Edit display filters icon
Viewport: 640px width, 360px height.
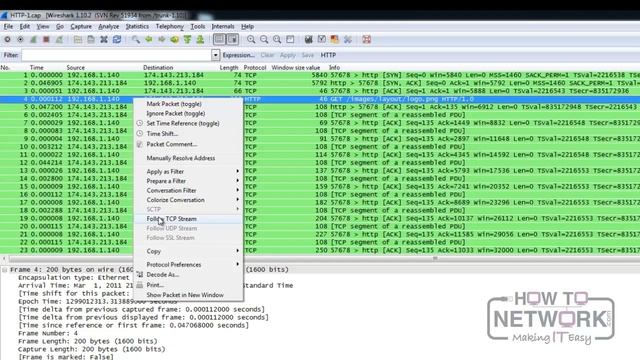pyautogui.click(x=322, y=40)
